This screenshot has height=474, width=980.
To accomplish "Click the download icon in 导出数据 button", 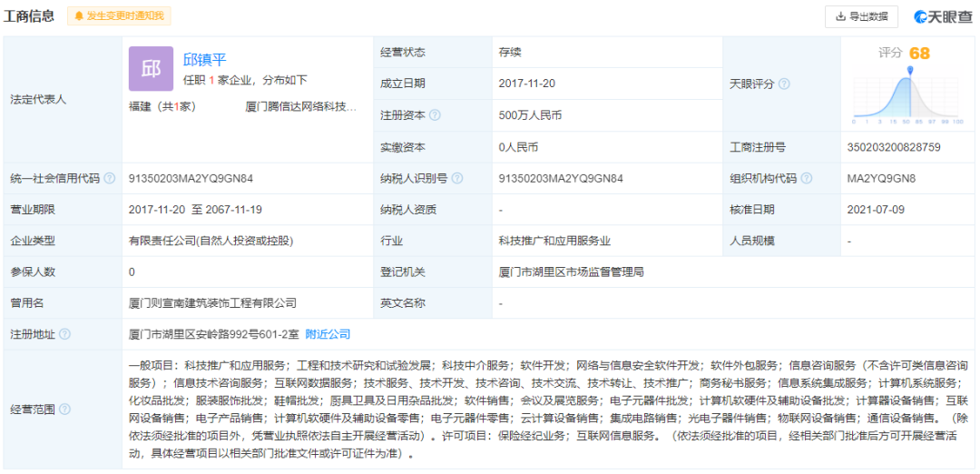I will [x=840, y=17].
